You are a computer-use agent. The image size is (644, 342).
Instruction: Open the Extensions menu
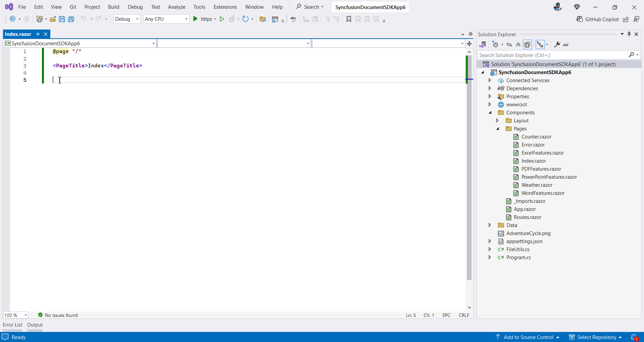pos(225,7)
